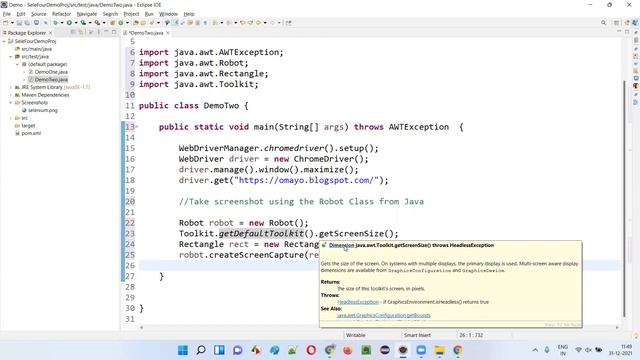Open the File menu
Image resolution: width=640 pixels, height=360 pixels.
7,14
